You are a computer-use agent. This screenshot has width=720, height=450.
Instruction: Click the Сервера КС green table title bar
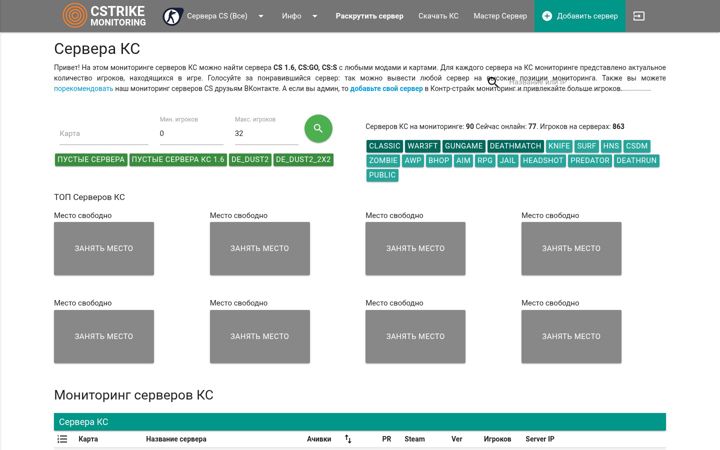tap(360, 422)
